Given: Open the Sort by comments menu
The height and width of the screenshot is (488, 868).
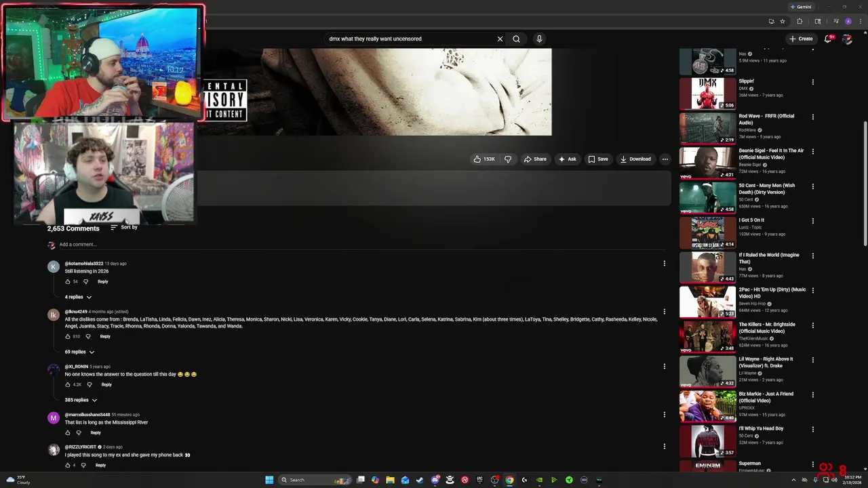Looking at the screenshot, I should 124,228.
